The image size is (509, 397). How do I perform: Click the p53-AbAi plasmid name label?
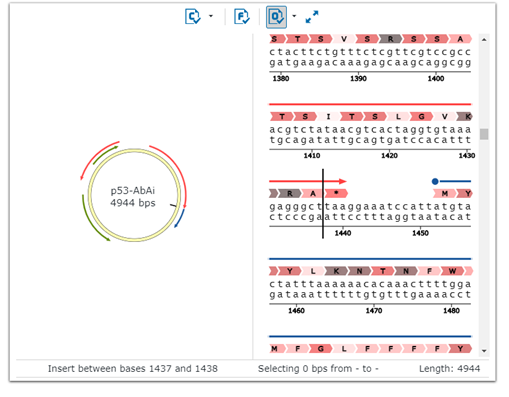pos(133,190)
